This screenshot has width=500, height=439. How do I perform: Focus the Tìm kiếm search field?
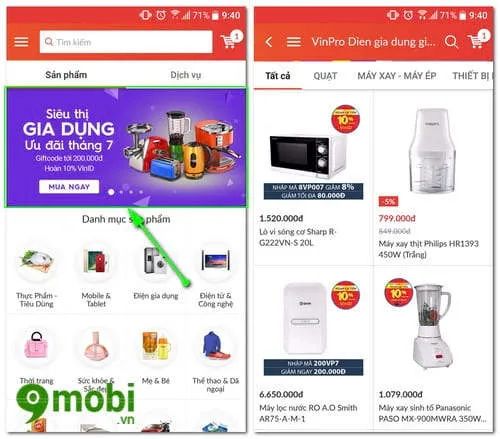126,42
